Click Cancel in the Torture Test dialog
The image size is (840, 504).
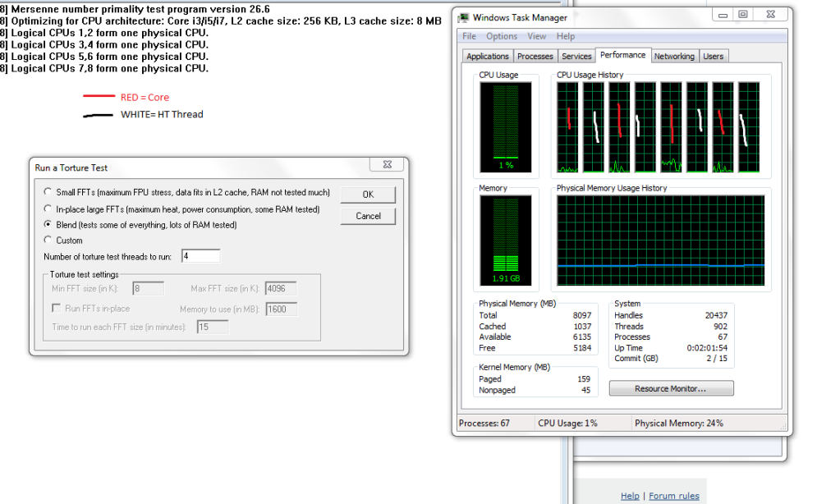click(368, 216)
